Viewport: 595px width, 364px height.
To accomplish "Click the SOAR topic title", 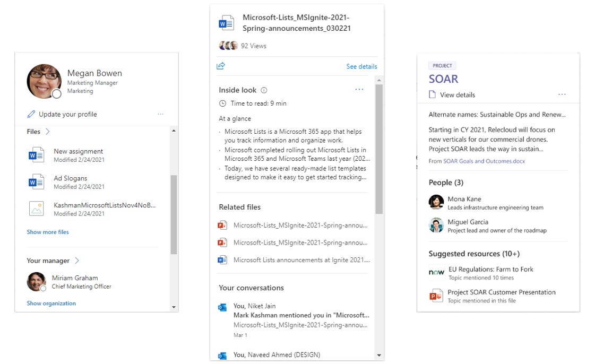I will click(443, 79).
